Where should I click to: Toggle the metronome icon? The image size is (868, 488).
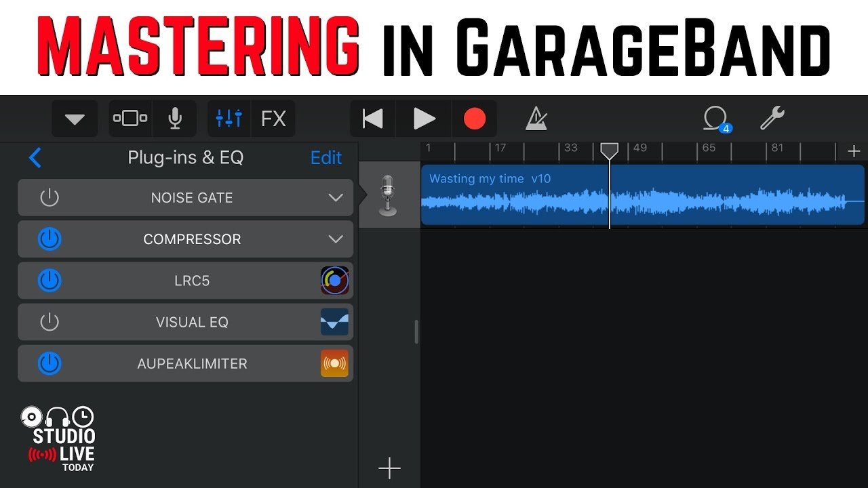coord(536,119)
